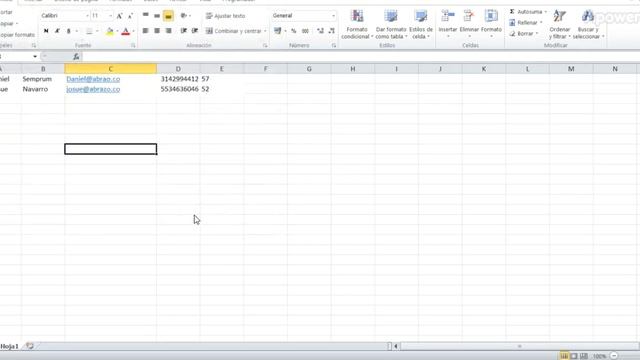Select the Hoja1 sheet tab
Screen dimensions: 640x360
coord(9,347)
